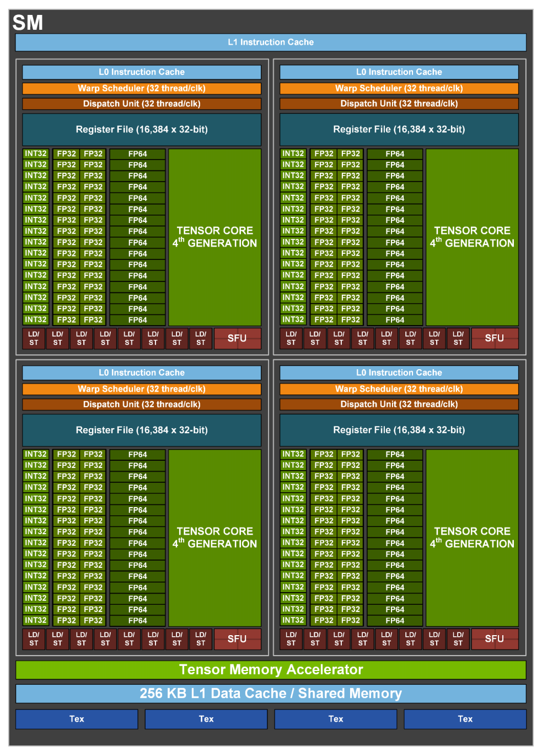Screen dimensions: 542x756
Task: Click Dispatch Unit in lower-left partition
Action: click(x=142, y=404)
